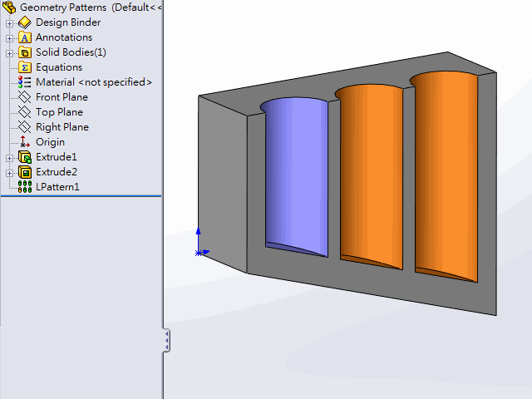Click the blue origin triad in the viewport
This screenshot has width=532, height=399.
202,243
